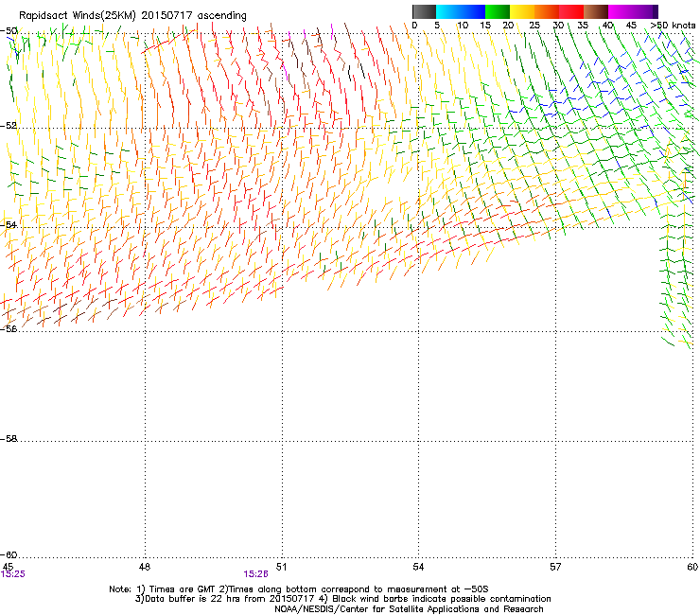The width and height of the screenshot is (700, 615).
Task: Click the '10' legend scale label
Action: click(463, 26)
